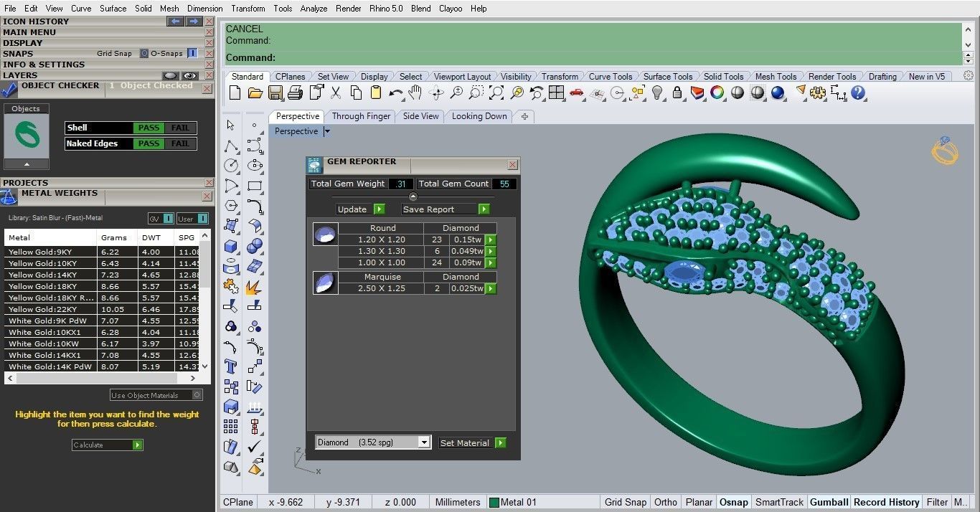Image resolution: width=980 pixels, height=512 pixels.
Task: Collapse Gem Reporter totals via the divider arrow
Action: tap(413, 196)
